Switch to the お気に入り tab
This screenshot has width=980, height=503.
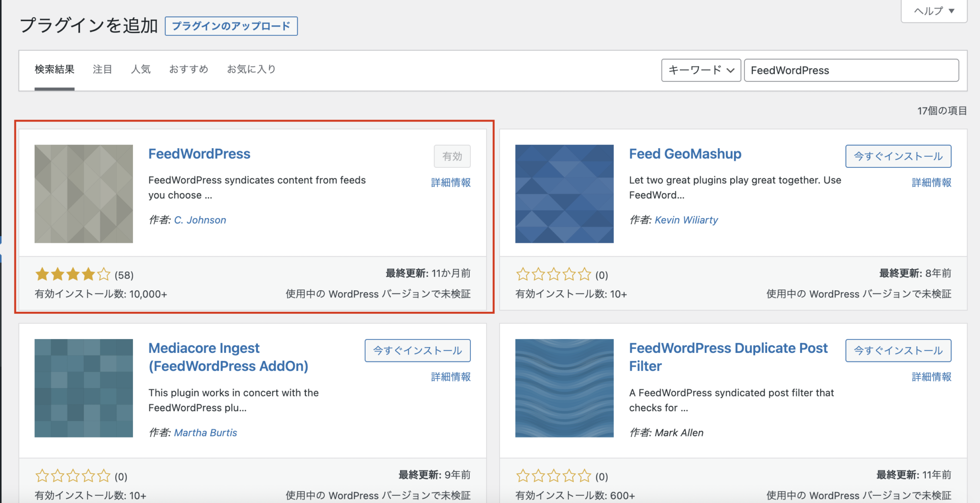point(251,69)
